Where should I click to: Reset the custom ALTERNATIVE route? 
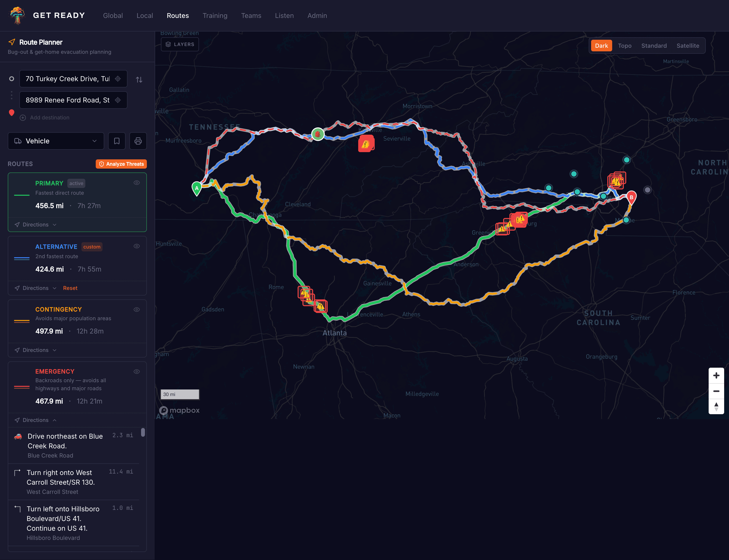[70, 288]
